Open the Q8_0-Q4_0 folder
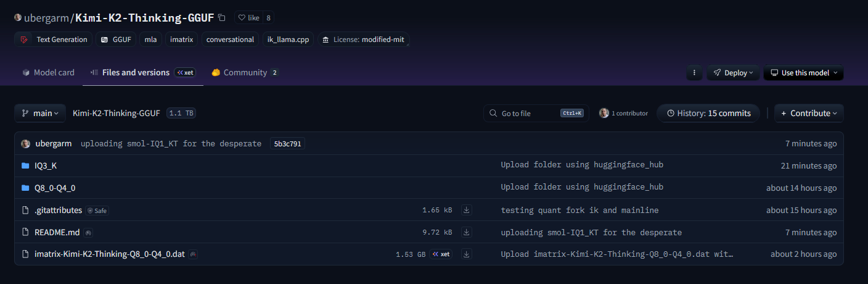 55,188
